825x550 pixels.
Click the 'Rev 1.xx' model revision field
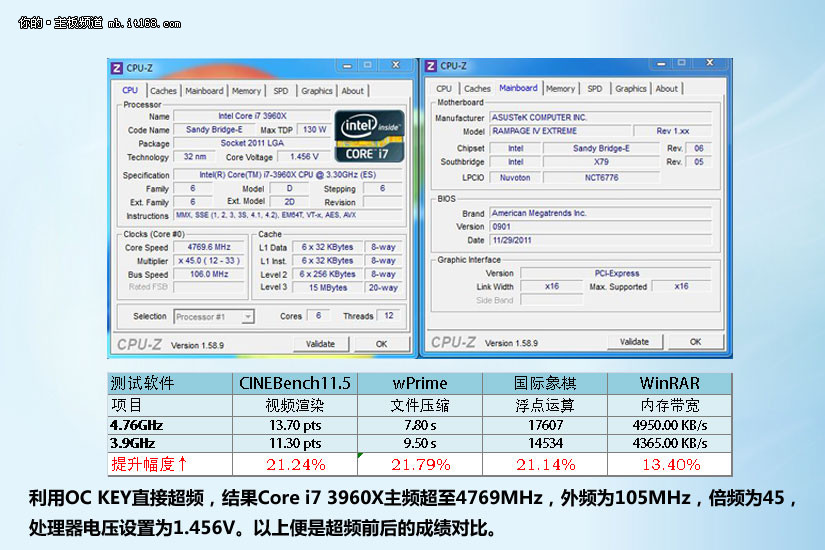point(672,131)
